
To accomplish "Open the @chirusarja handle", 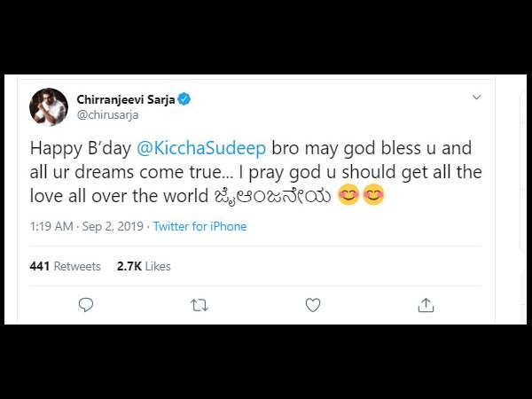I will tap(107, 115).
